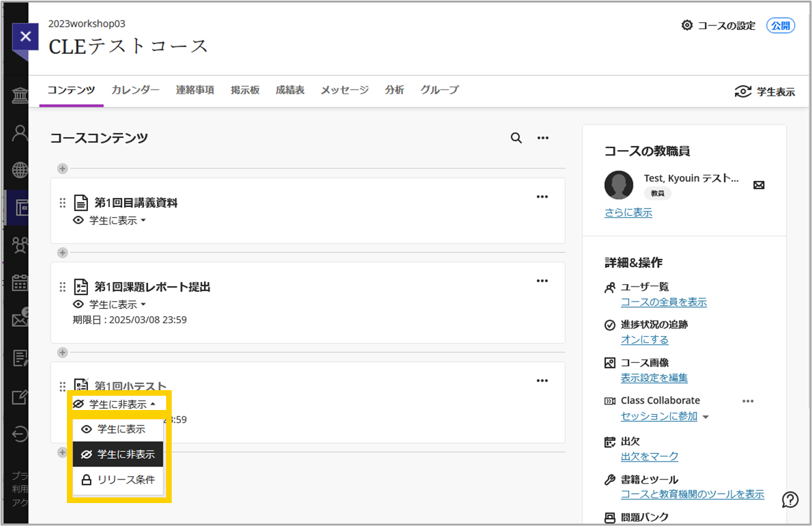
Task: Click instructor avatar of Test, Kyouin
Action: (619, 185)
